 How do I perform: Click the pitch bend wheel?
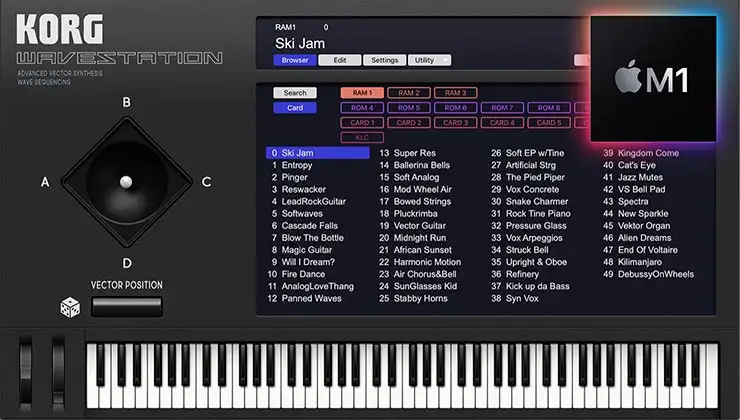coord(25,373)
